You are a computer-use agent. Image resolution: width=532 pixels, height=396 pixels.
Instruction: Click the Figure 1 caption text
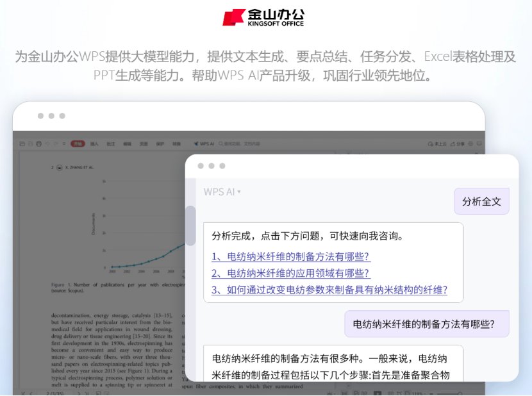click(118, 288)
